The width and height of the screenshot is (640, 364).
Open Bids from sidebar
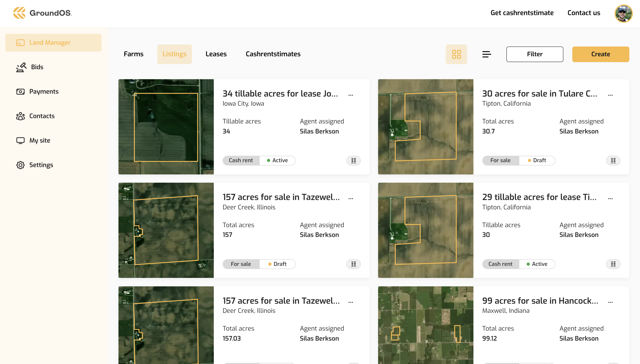click(x=37, y=67)
